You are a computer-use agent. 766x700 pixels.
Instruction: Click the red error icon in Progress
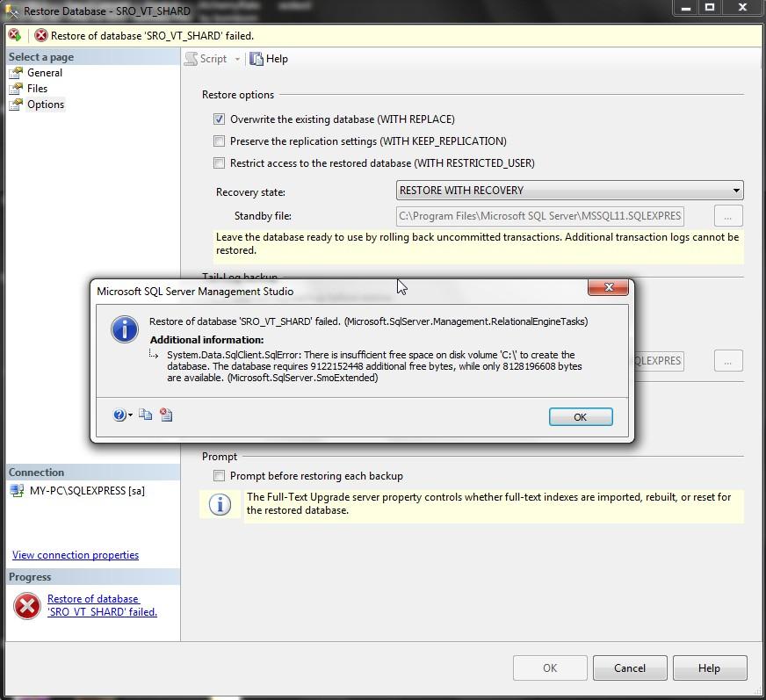27,606
